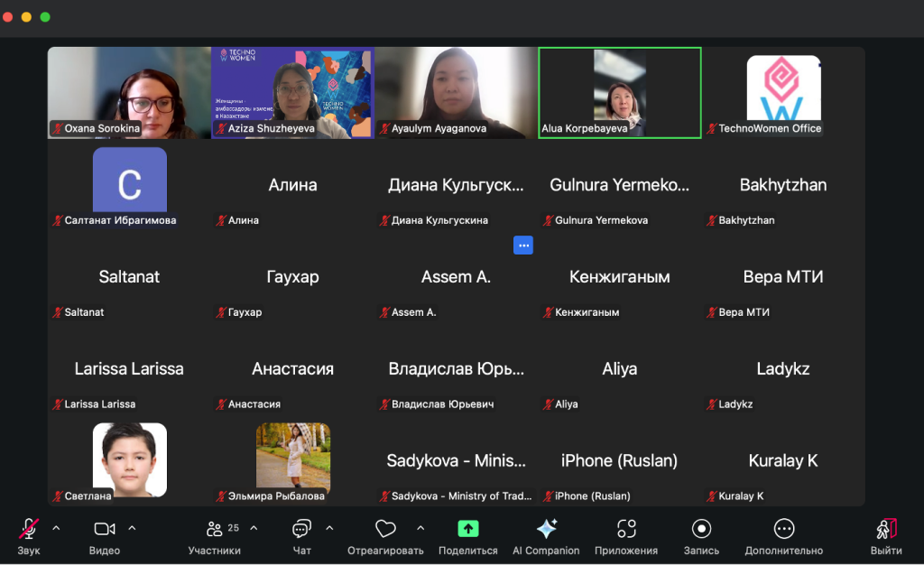The height and width of the screenshot is (565, 924).
Task: Expand the chevron next to Chat
Action: [329, 528]
